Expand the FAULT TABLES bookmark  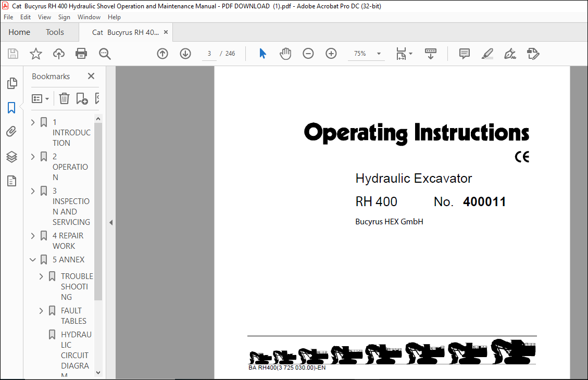41,311
